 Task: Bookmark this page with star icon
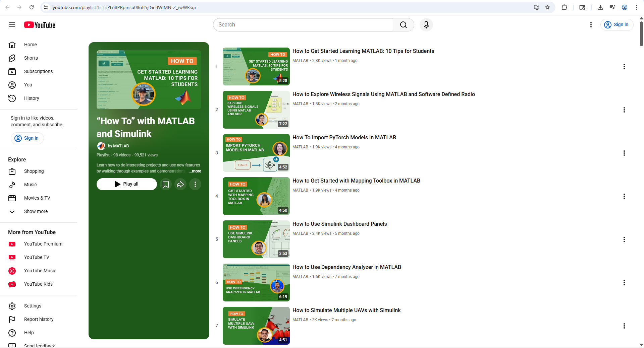point(547,7)
